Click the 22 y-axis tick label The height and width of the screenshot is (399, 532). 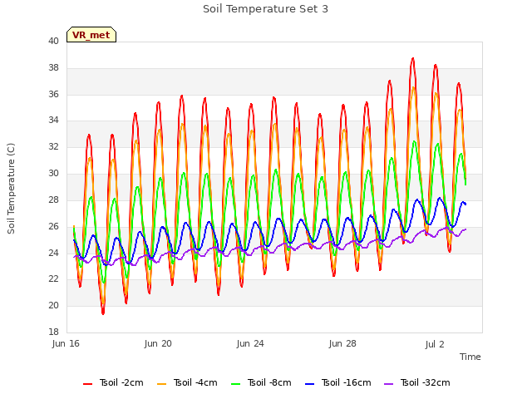pyautogui.click(x=53, y=278)
